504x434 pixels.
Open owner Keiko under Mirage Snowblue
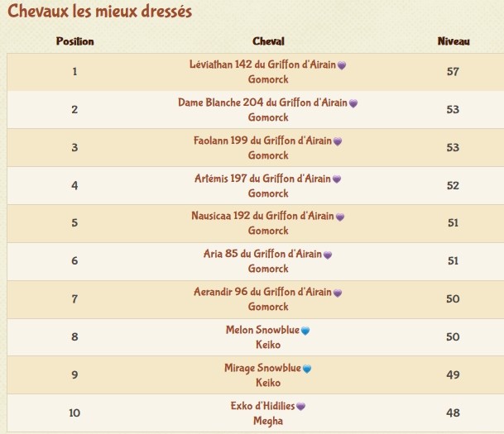(x=268, y=383)
